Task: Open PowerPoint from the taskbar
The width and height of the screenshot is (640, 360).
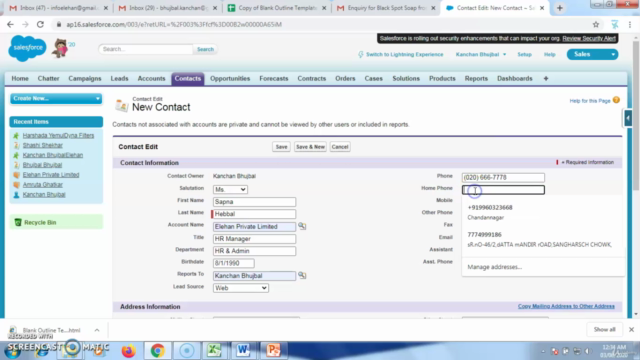Action: point(273,350)
